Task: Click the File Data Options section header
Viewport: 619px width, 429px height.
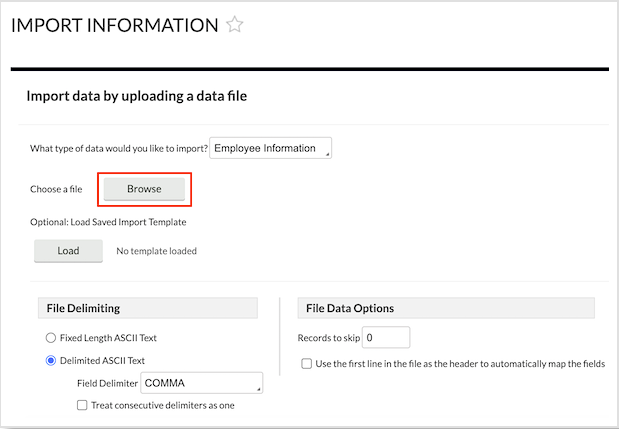Action: coord(350,308)
